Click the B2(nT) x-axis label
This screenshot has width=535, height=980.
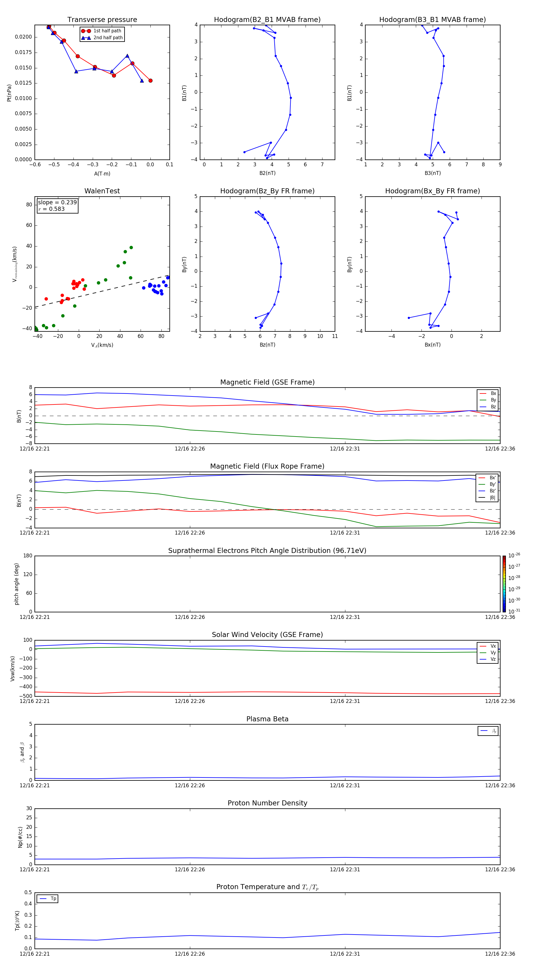pos(267,173)
